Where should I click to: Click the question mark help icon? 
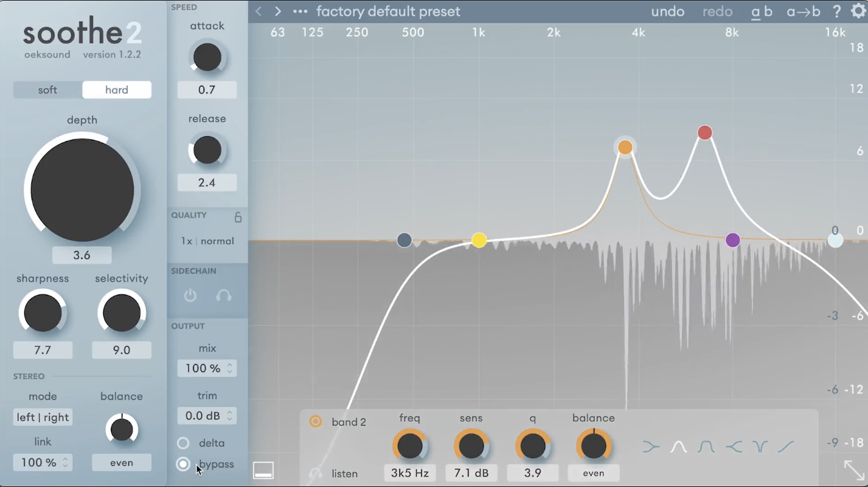(836, 11)
